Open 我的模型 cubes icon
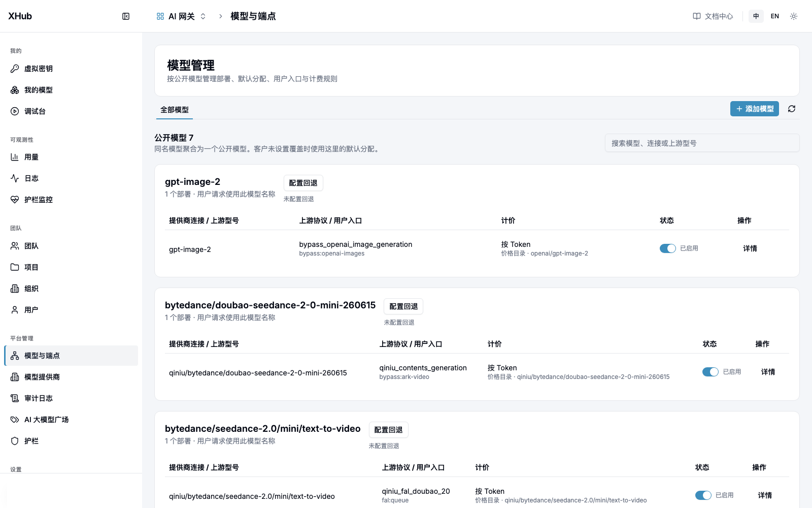This screenshot has width=812, height=508. click(15, 90)
